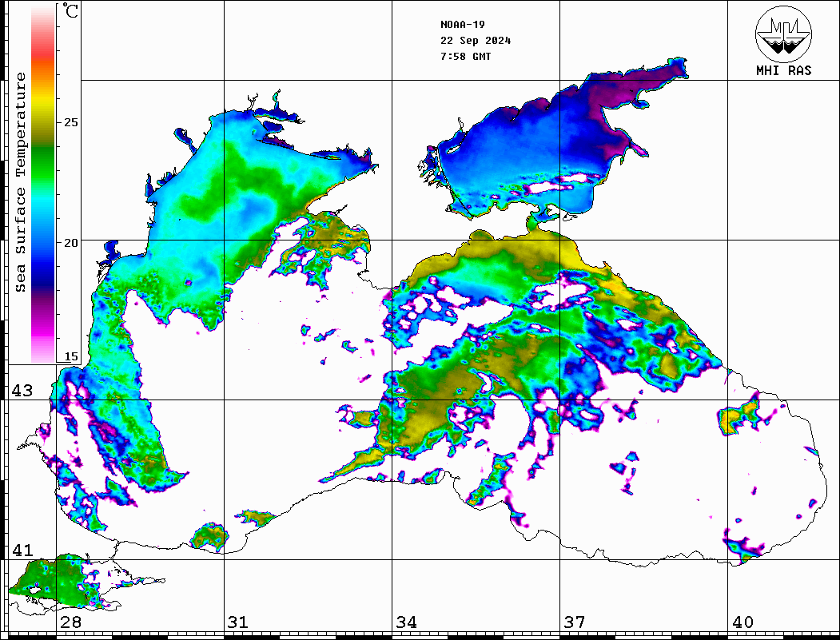Viewport: 840px width, 640px height.
Task: Click longitude label '34'
Action: [x=406, y=622]
